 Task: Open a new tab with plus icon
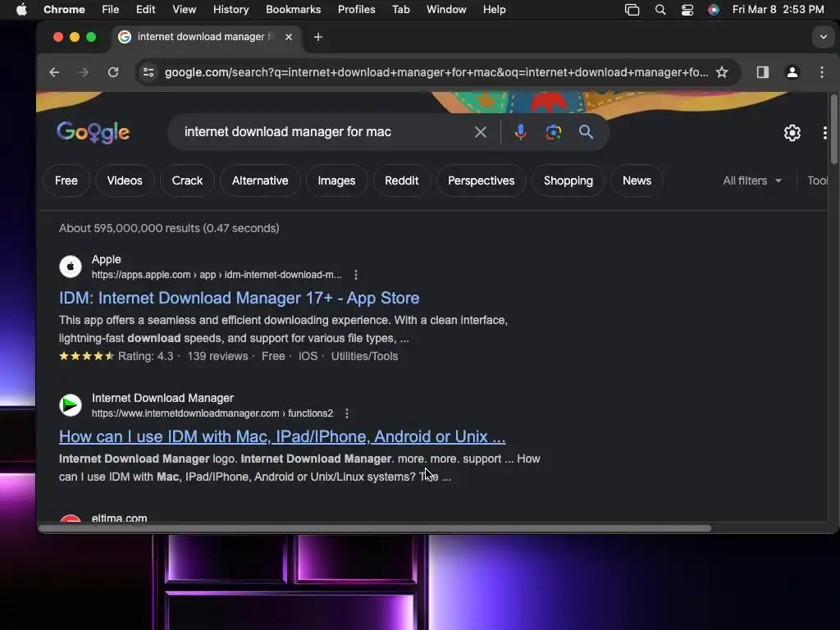coord(318,37)
